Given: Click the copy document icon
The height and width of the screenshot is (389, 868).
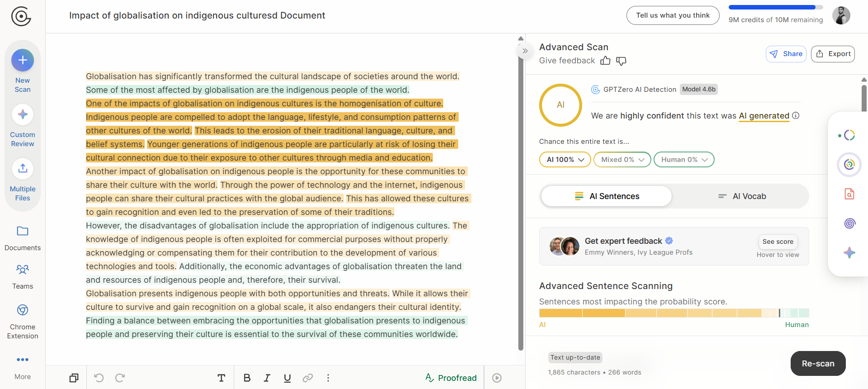Looking at the screenshot, I should [x=74, y=378].
